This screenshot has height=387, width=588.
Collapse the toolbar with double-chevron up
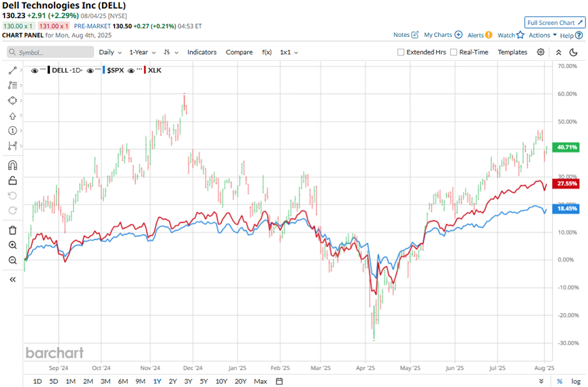[559, 53]
